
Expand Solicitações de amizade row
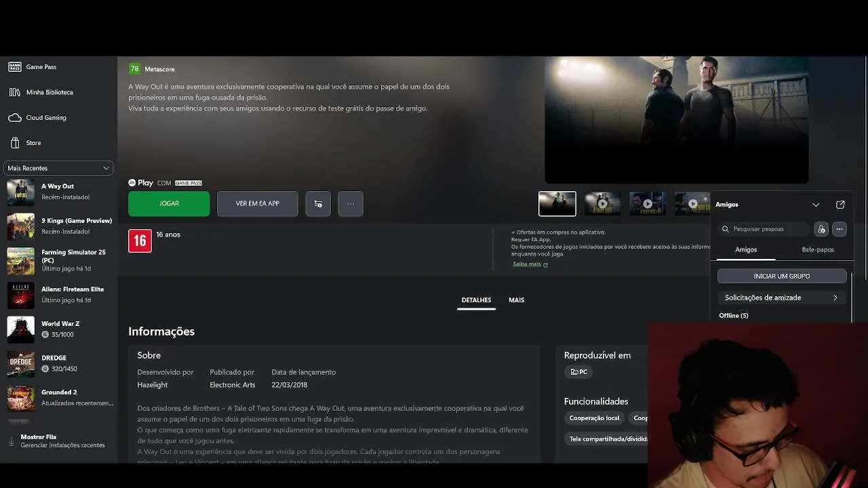(x=782, y=298)
